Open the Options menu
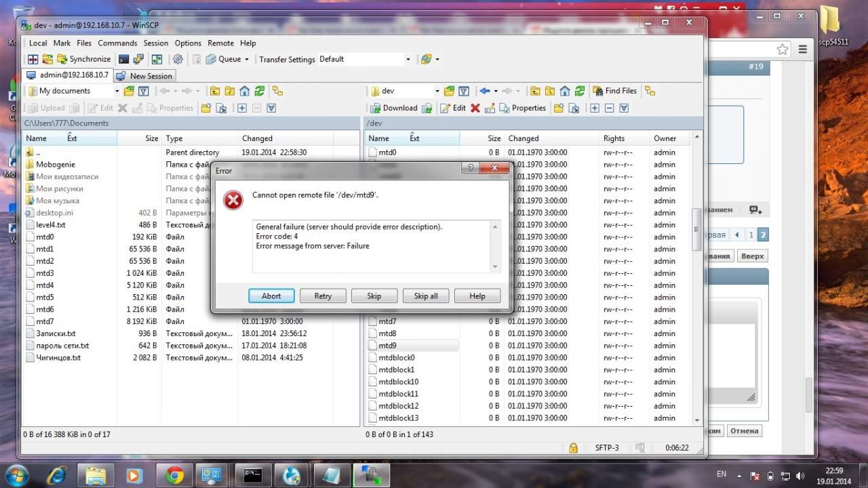868x488 pixels. point(188,43)
